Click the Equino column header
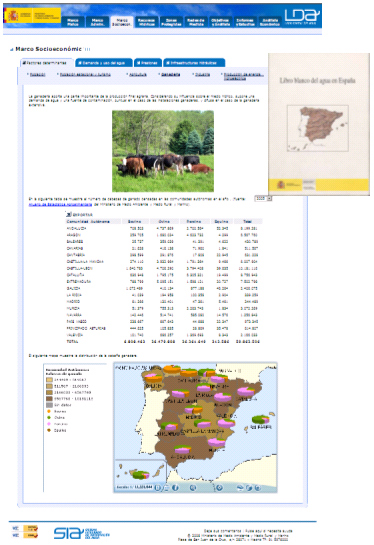This screenshot has width=374, height=545. pos(221,221)
